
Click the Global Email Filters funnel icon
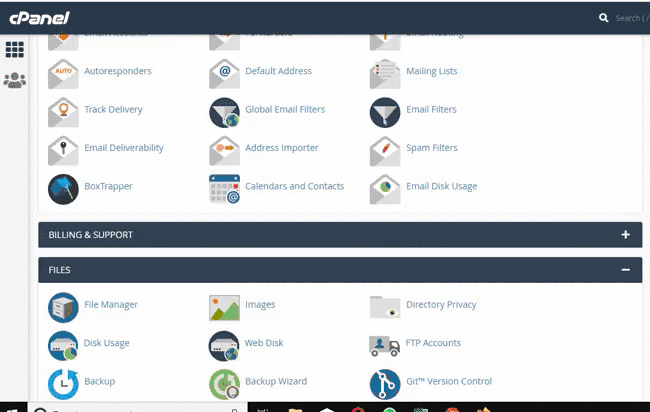(224, 112)
